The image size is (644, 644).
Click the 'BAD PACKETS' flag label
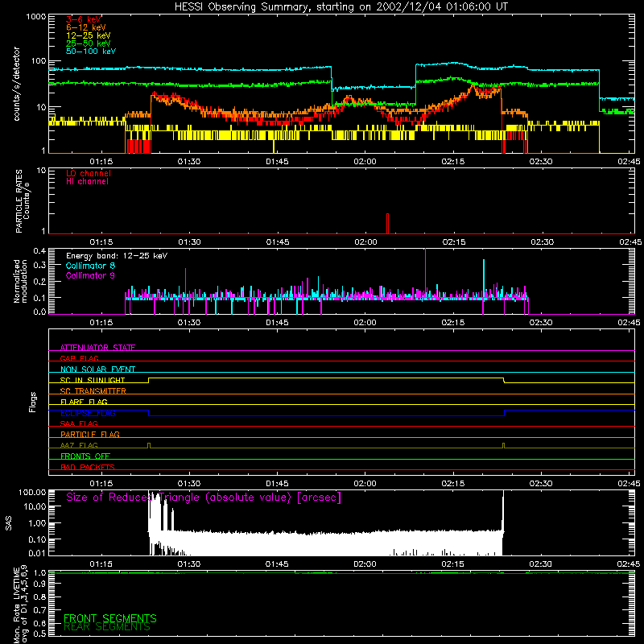88,467
